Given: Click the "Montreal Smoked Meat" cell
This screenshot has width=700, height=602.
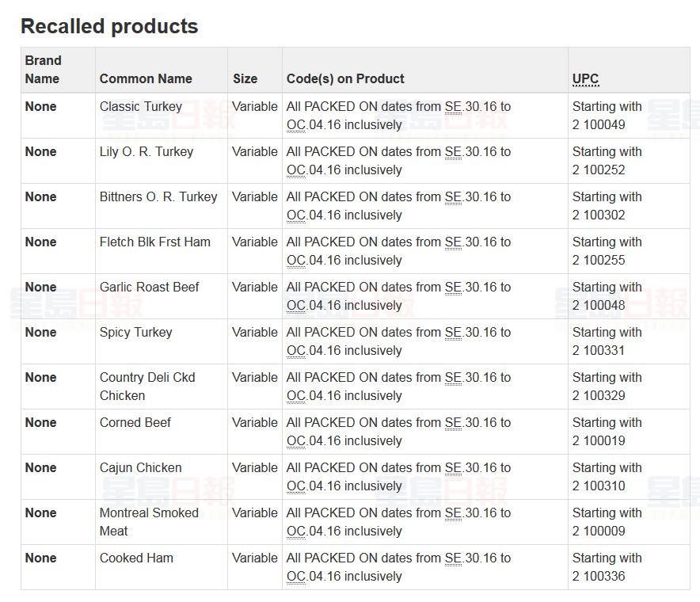Looking at the screenshot, I should (149, 521).
